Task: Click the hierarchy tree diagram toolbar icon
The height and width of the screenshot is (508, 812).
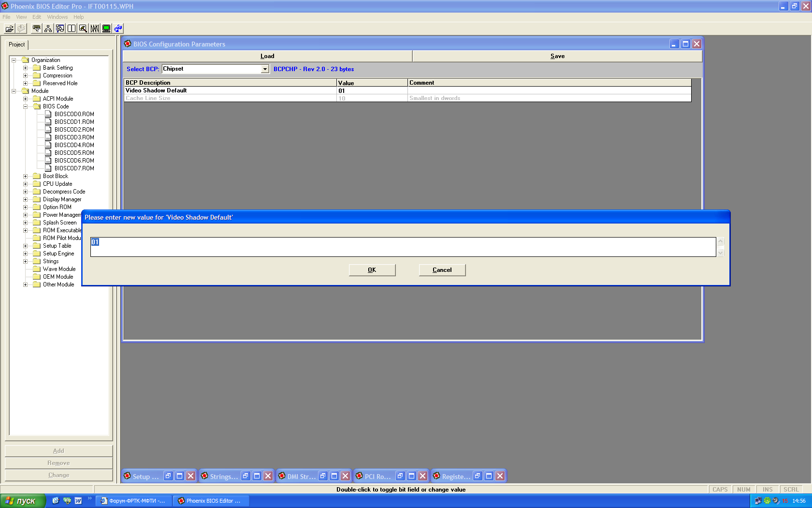Action: point(48,29)
